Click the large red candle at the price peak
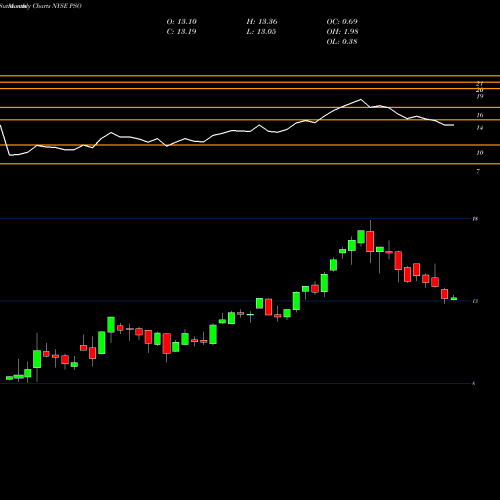The width and height of the screenshot is (500, 500). 370,242
